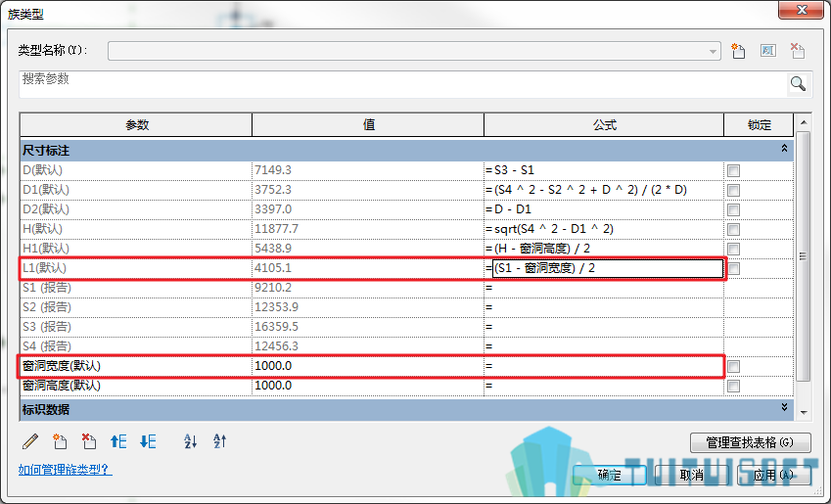The image size is (831, 504).
Task: Move parameter down with the down-arrow icon
Action: [148, 441]
